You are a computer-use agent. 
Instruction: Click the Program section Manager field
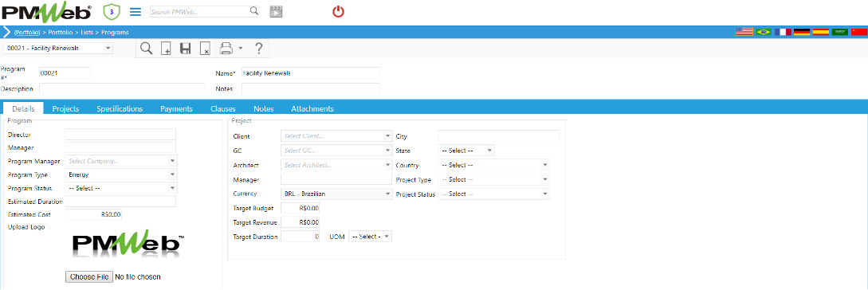click(120, 147)
